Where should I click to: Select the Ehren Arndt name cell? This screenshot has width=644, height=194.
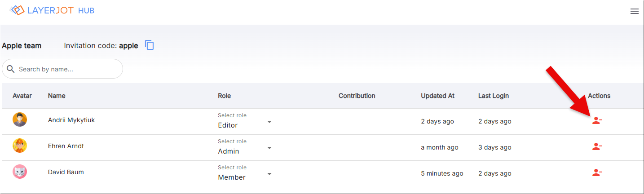[66, 146]
